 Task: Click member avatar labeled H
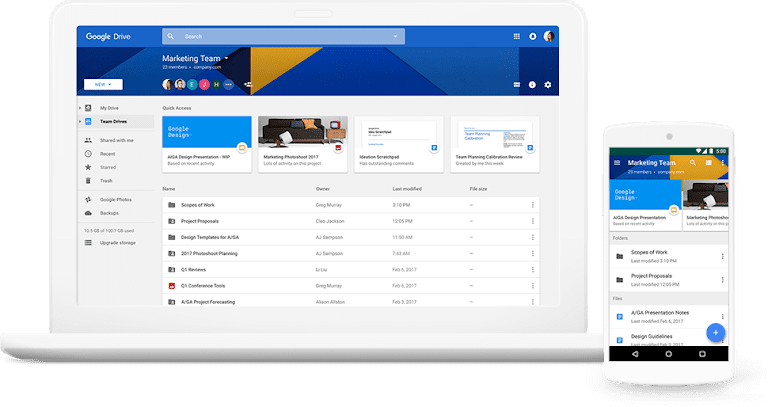(216, 85)
